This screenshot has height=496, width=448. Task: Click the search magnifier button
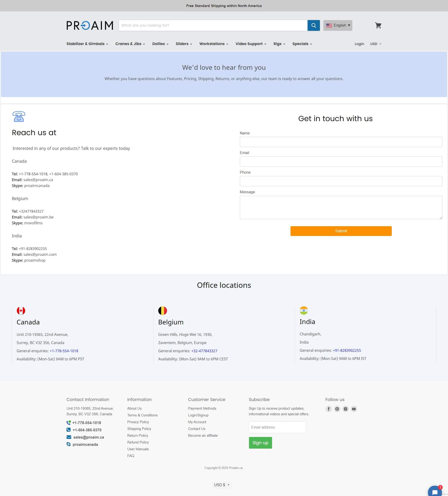coord(314,25)
